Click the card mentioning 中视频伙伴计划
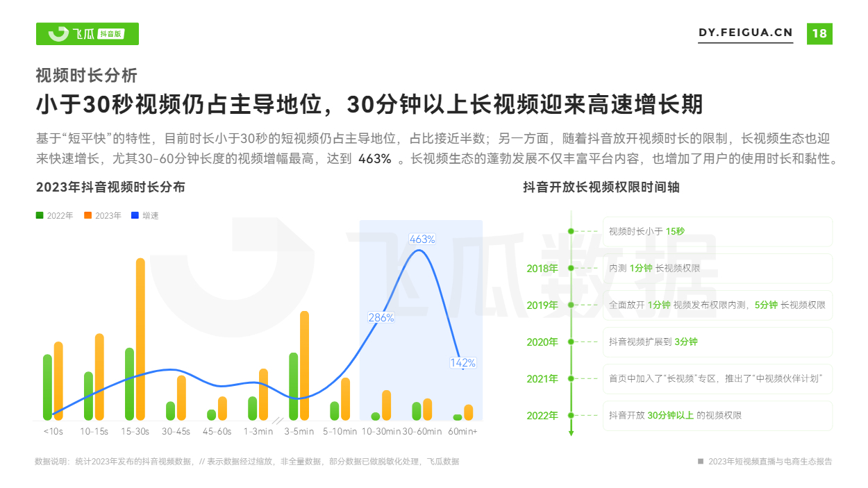868x488 pixels. tap(717, 378)
